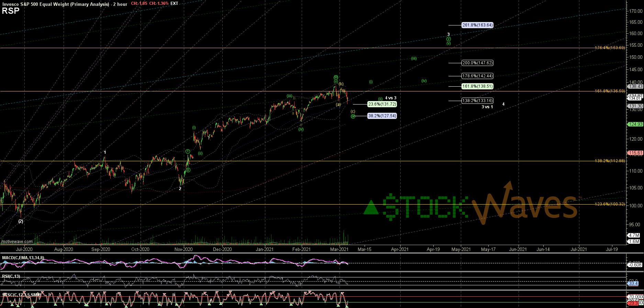Click the Aug-2020 date axis label
644x308 pixels.
click(x=64, y=249)
